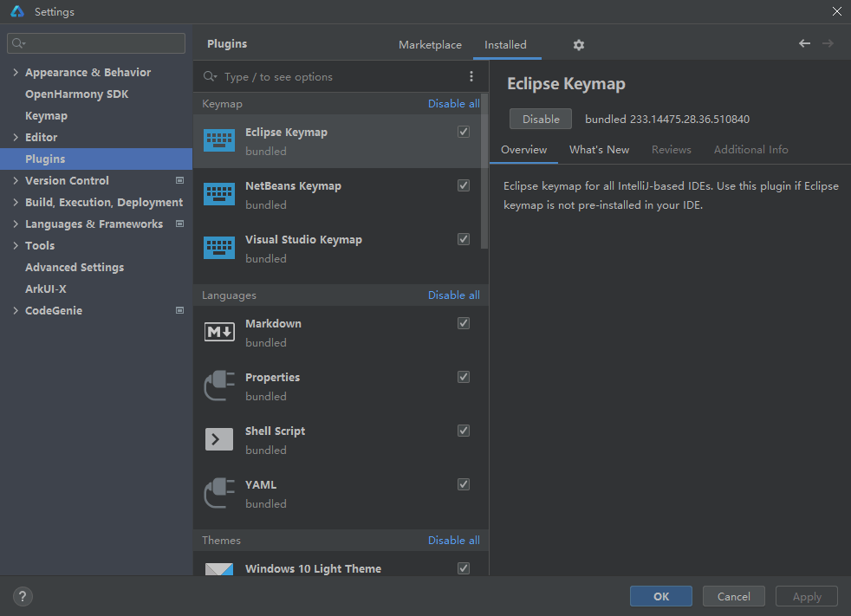Select the Shell Script plugin name
851x616 pixels.
tap(276, 431)
